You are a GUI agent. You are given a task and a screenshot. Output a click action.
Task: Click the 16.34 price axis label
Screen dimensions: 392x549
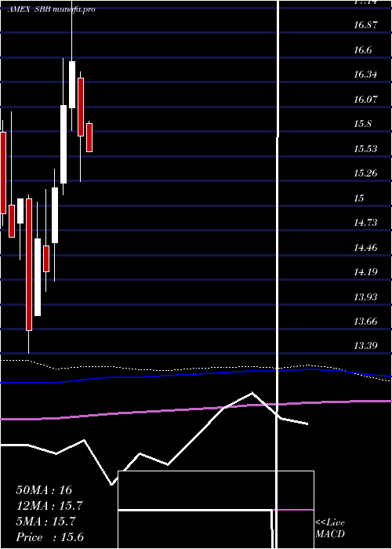366,75
